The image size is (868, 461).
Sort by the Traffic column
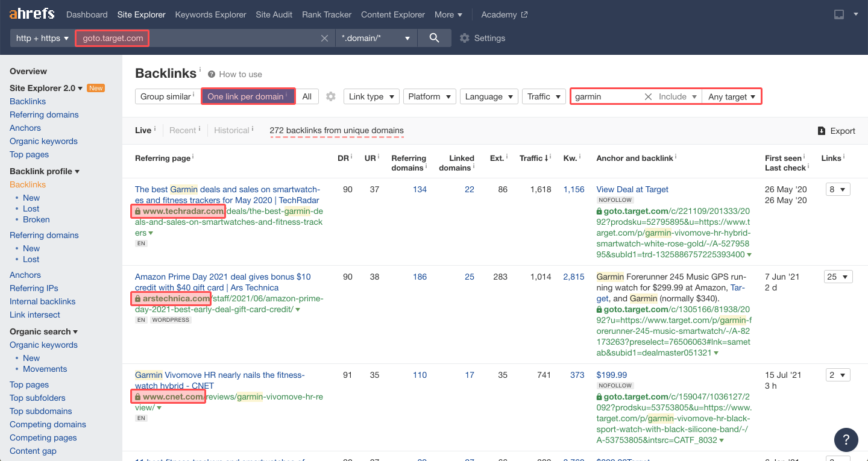(534, 158)
